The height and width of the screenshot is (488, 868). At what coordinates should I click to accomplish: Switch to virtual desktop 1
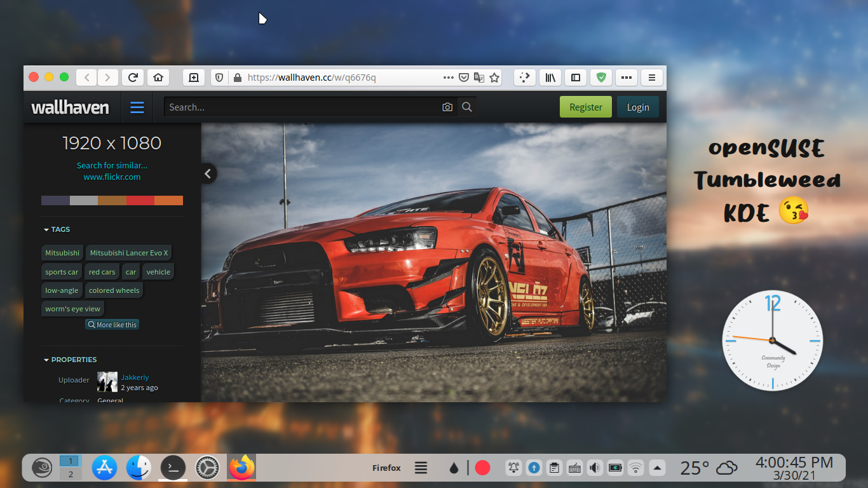pos(71,461)
